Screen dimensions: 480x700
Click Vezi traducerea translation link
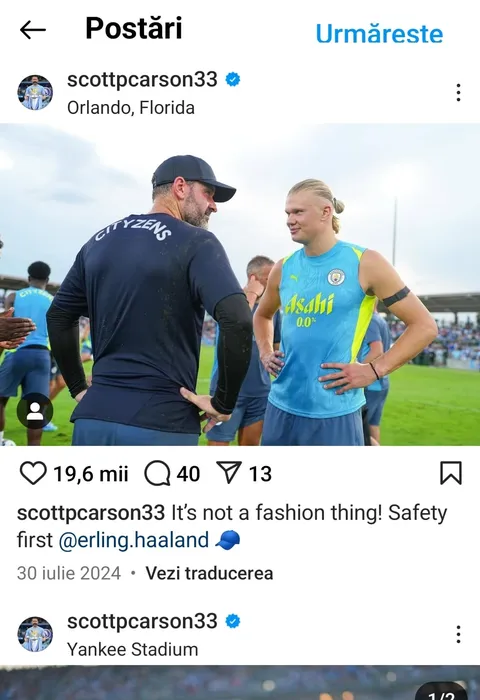pos(209,573)
